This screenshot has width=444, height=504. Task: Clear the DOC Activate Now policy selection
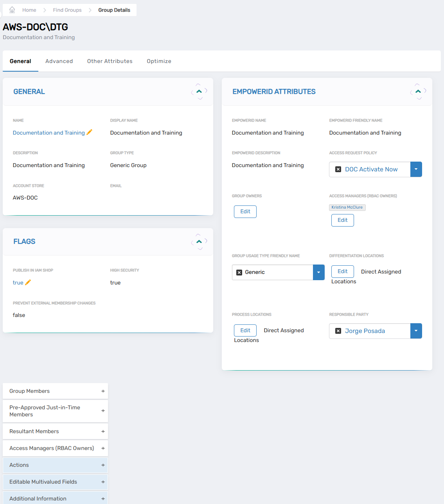338,169
